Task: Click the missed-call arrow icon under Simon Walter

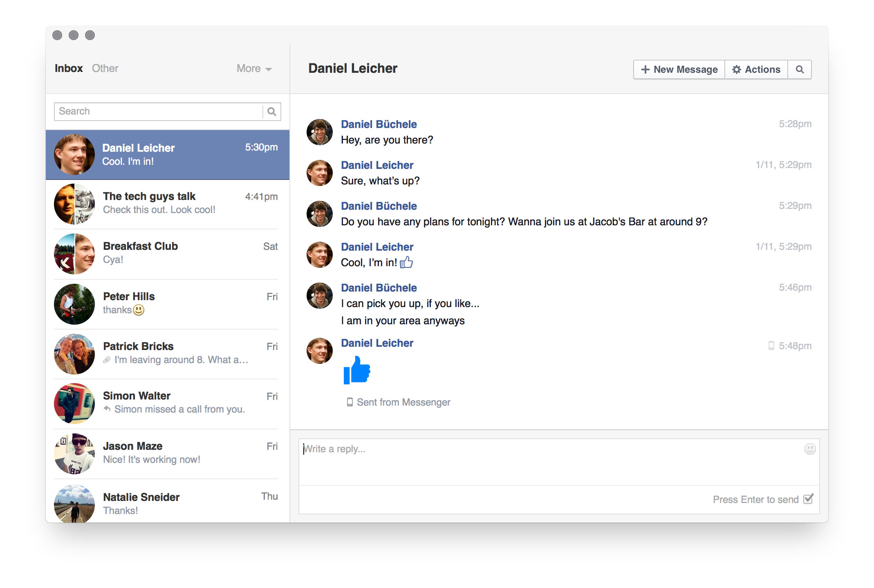Action: (107, 409)
